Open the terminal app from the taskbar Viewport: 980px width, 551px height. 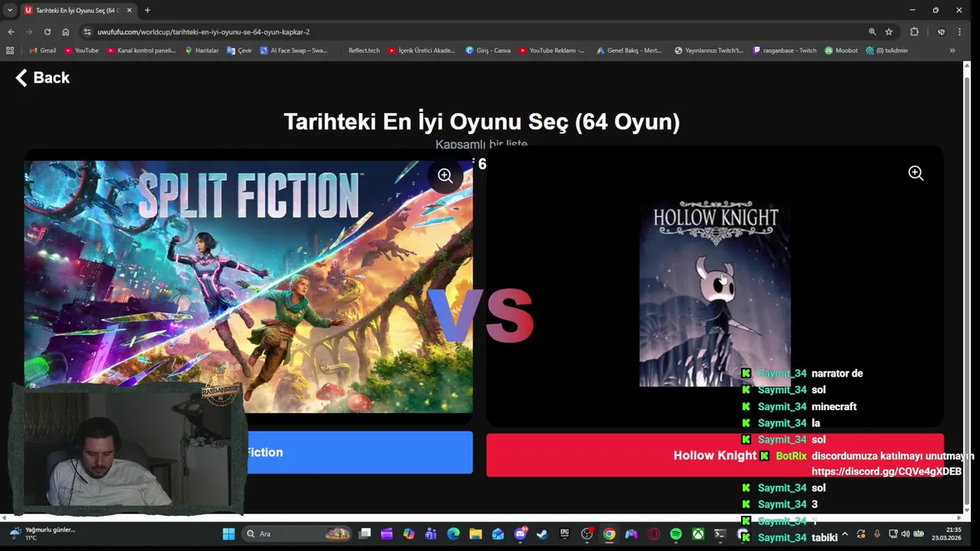point(720,534)
